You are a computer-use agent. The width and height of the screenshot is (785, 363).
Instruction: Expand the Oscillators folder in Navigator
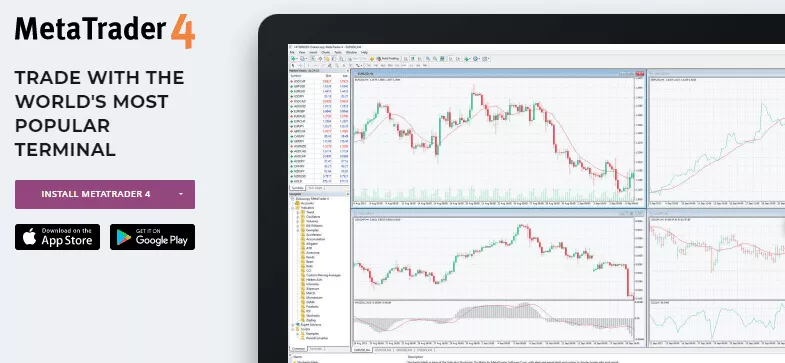(x=298, y=217)
